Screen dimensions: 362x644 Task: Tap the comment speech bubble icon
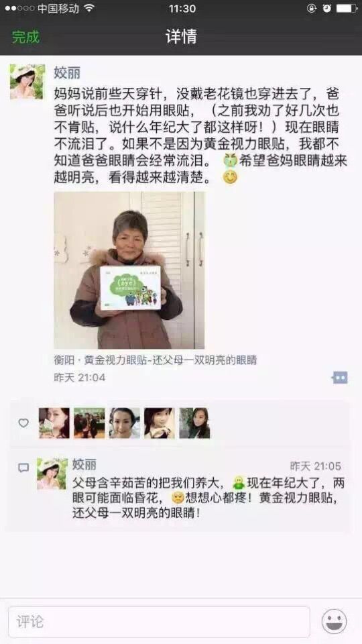[24, 468]
